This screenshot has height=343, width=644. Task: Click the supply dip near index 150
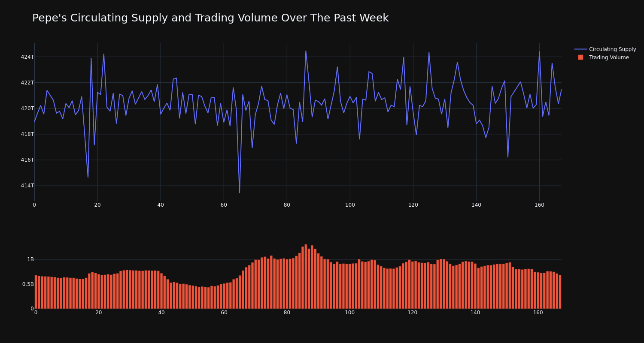click(508, 157)
